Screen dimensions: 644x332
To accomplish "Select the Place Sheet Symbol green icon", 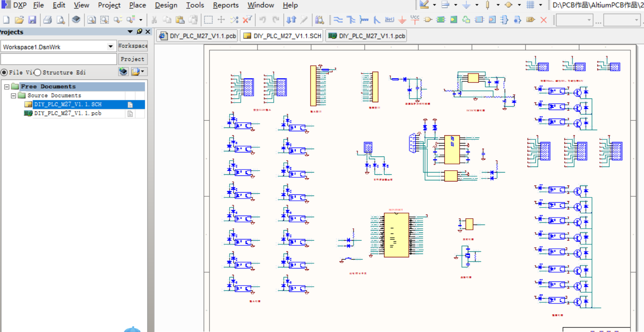I will (441, 20).
